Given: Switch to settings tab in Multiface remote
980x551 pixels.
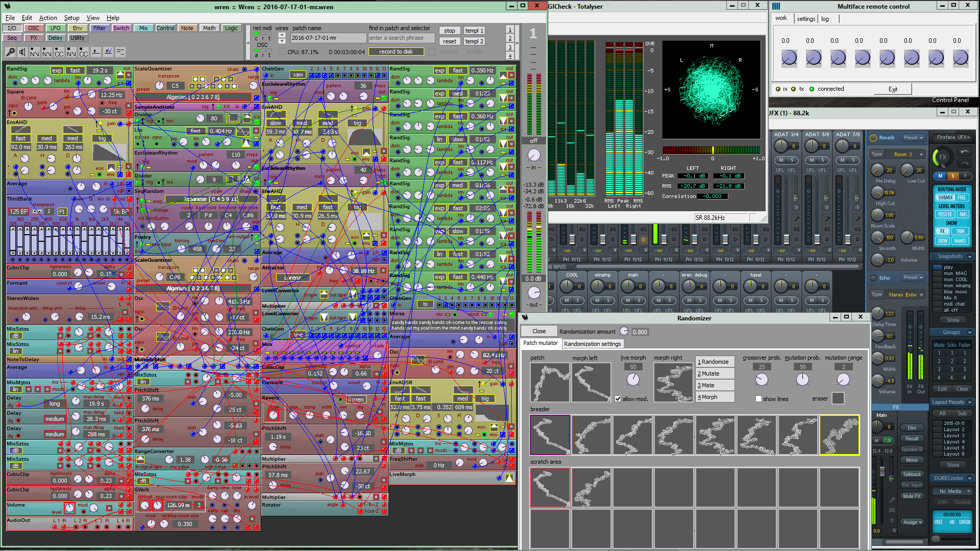Looking at the screenshot, I should 806,18.
